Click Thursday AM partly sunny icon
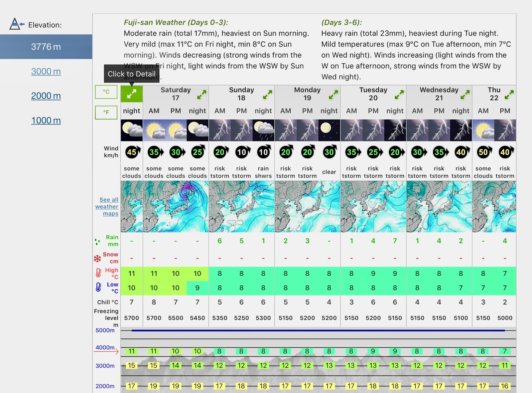 click(x=483, y=130)
